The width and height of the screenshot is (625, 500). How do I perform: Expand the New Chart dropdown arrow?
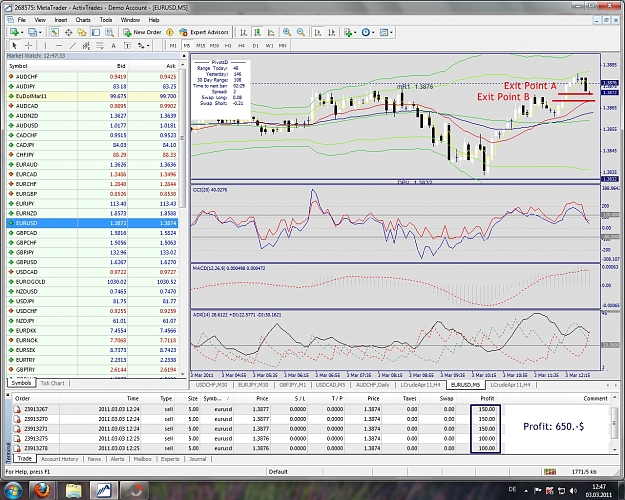(22, 32)
